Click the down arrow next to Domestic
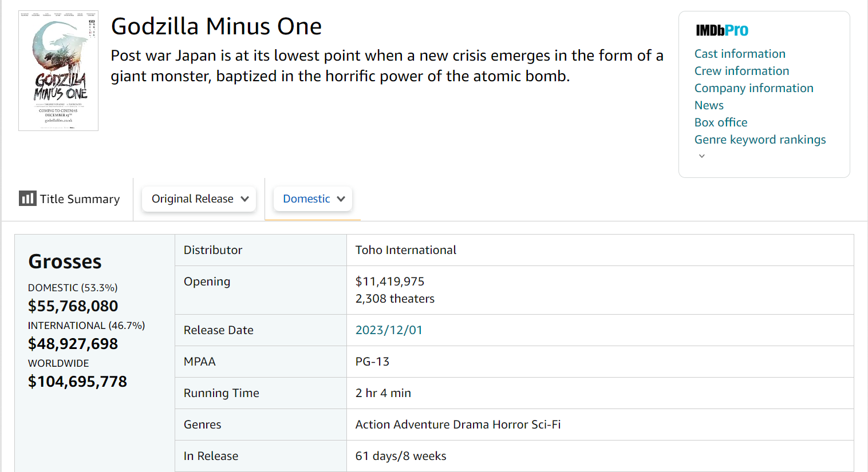This screenshot has height=472, width=868. pyautogui.click(x=341, y=199)
